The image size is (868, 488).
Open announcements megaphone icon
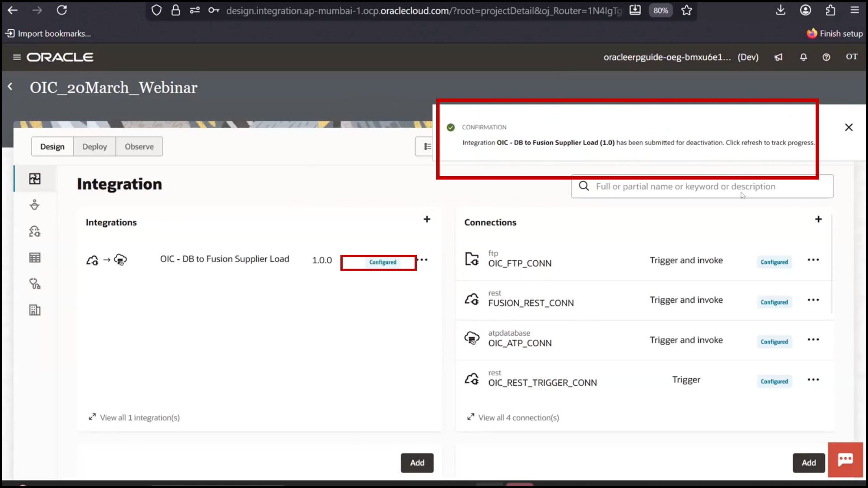click(778, 57)
